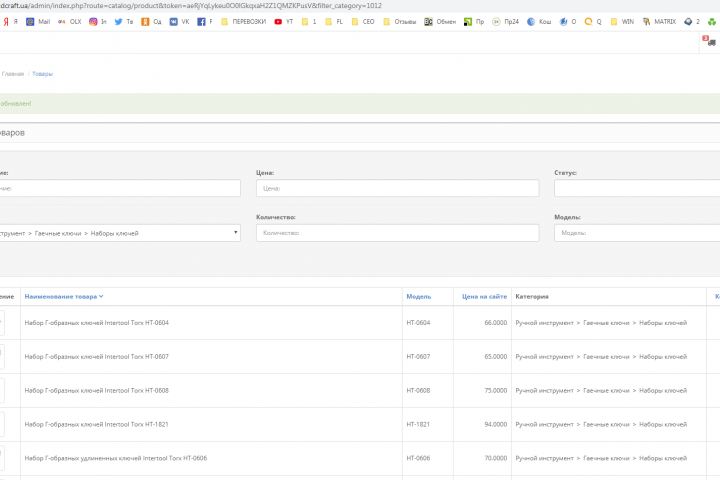Open the Пр bookmark
720x480 pixels.
coord(474,22)
